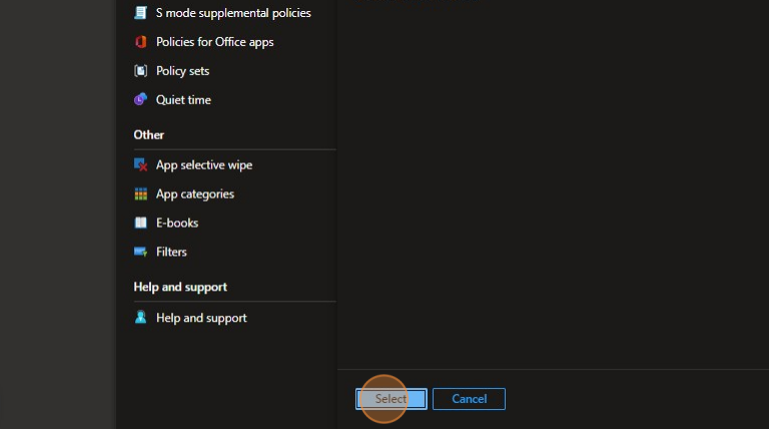
Task: Open the Filters text entry
Action: [x=171, y=252]
